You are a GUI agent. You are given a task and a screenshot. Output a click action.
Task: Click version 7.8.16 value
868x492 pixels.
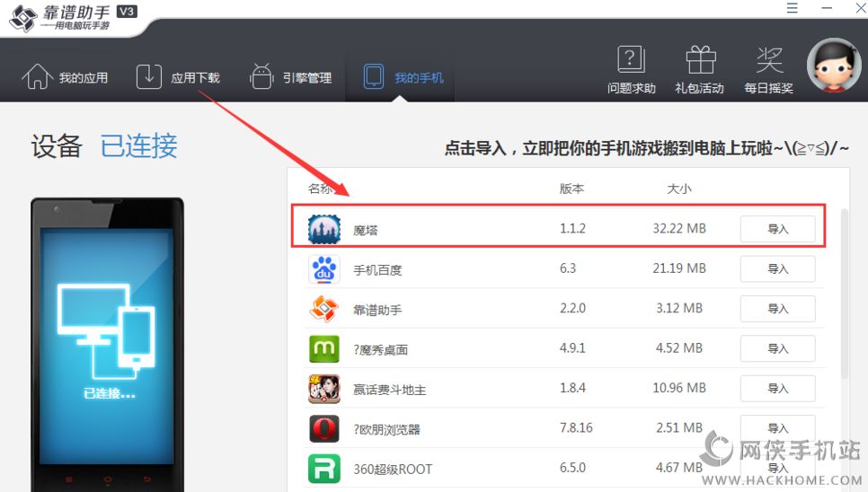pos(576,427)
